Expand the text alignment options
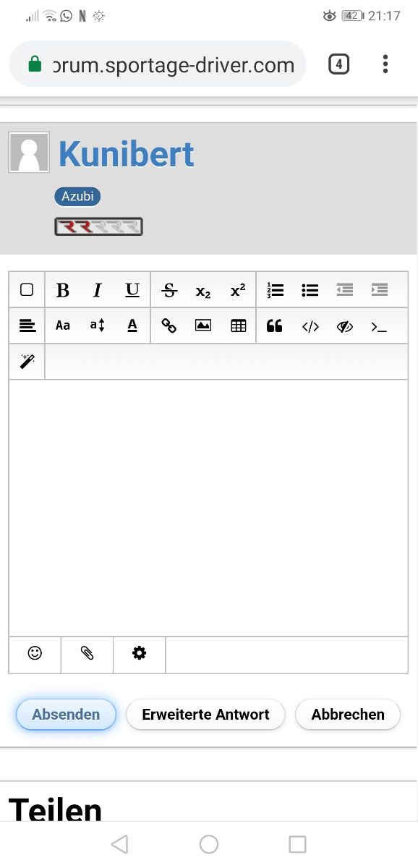This screenshot has width=418, height=868. point(27,325)
